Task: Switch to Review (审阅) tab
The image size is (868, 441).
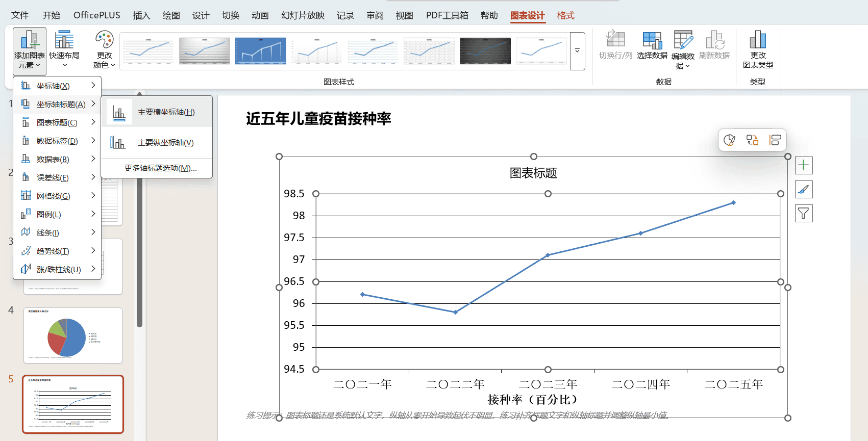Action: (375, 15)
